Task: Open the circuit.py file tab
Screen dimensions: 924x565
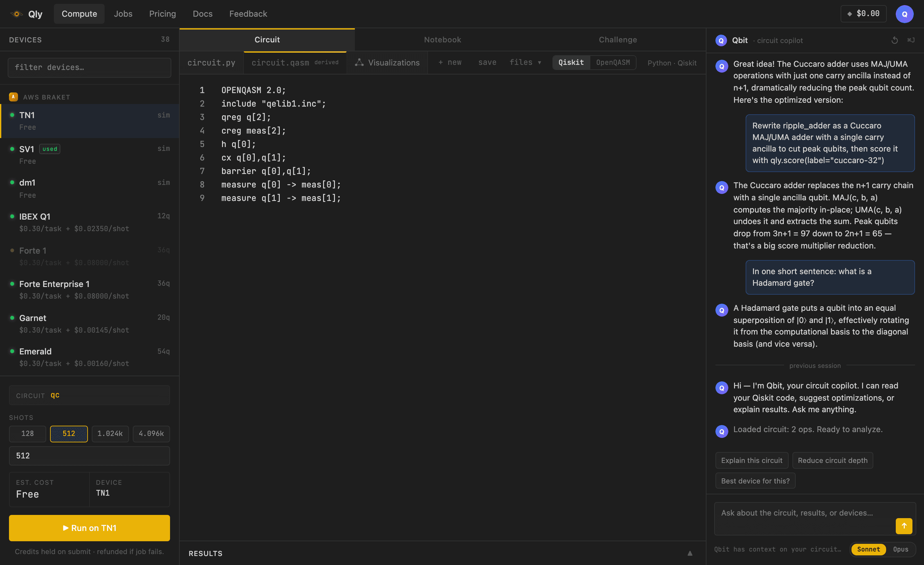Action: [x=211, y=63]
